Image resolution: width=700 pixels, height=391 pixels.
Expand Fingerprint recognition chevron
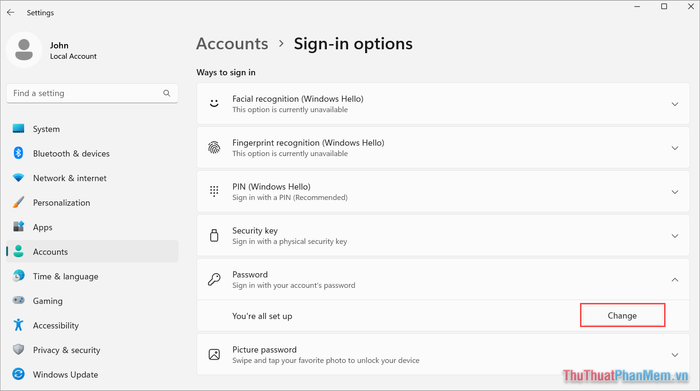click(x=675, y=148)
